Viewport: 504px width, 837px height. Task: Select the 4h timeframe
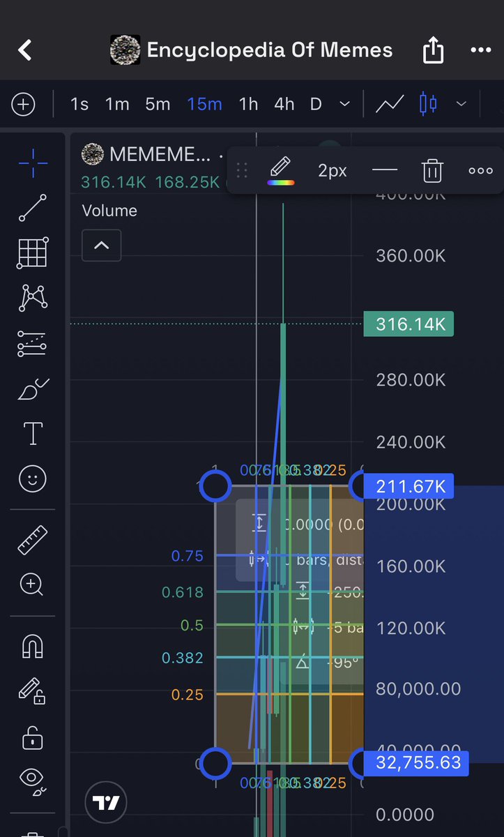click(x=284, y=105)
